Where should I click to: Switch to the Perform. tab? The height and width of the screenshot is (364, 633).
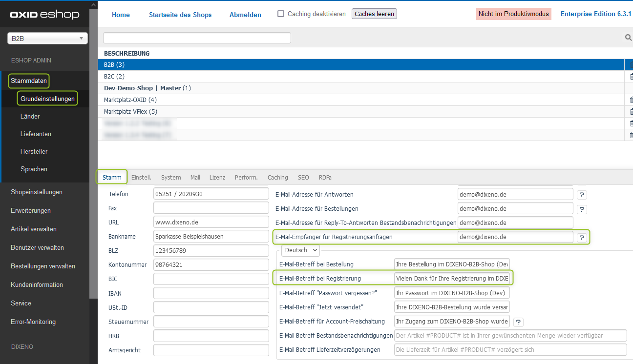pyautogui.click(x=246, y=177)
